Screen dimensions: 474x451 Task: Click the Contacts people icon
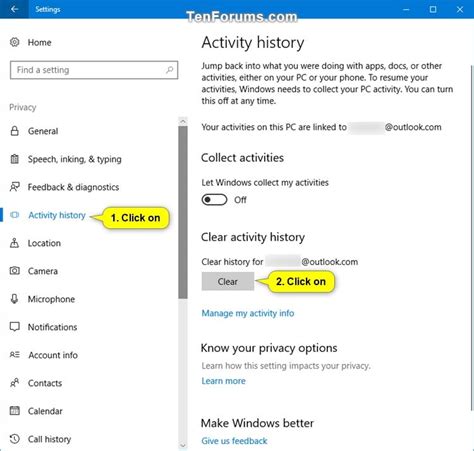[14, 383]
